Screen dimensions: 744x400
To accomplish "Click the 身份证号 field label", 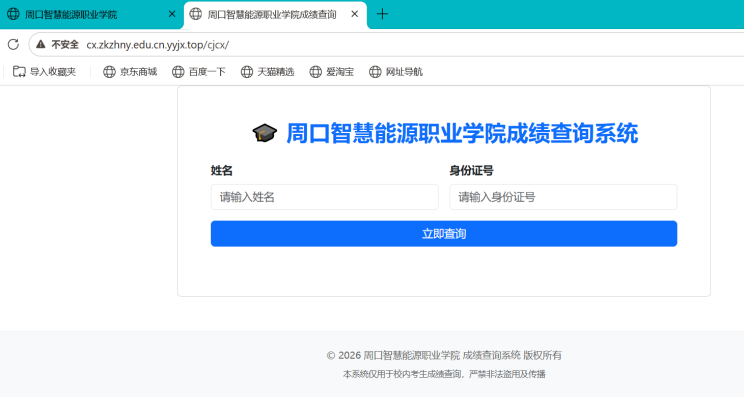I will pos(472,170).
